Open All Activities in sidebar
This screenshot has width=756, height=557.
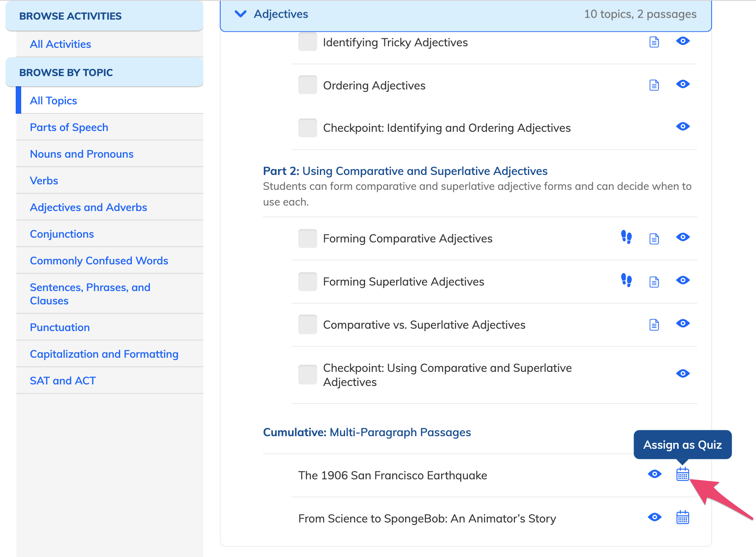pos(60,44)
